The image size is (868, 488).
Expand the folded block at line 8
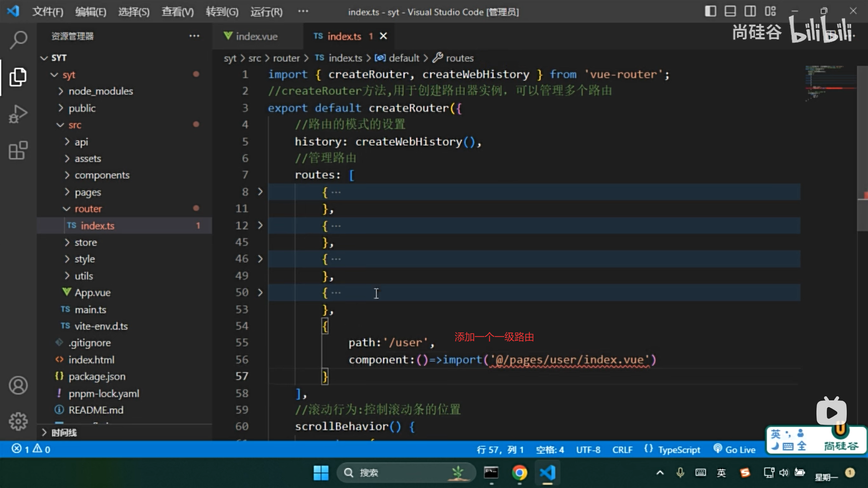pos(260,192)
